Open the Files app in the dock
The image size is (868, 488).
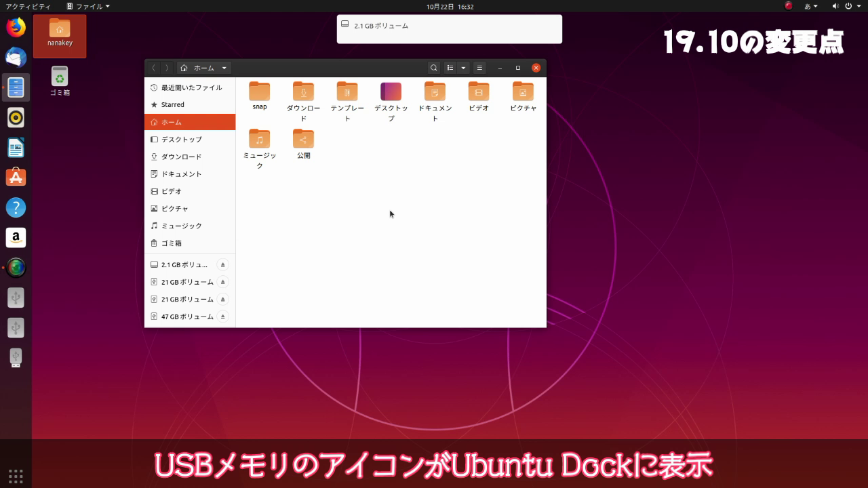pos(16,87)
